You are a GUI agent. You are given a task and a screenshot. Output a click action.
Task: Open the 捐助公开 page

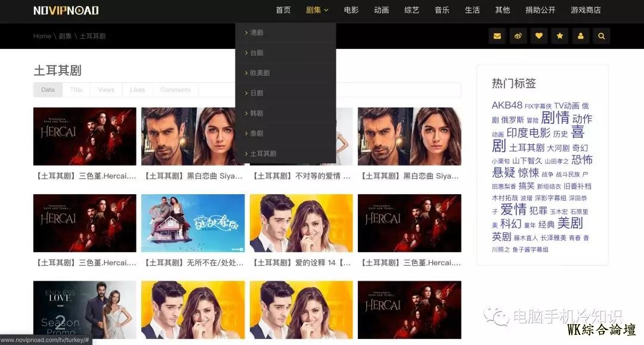coord(540,10)
